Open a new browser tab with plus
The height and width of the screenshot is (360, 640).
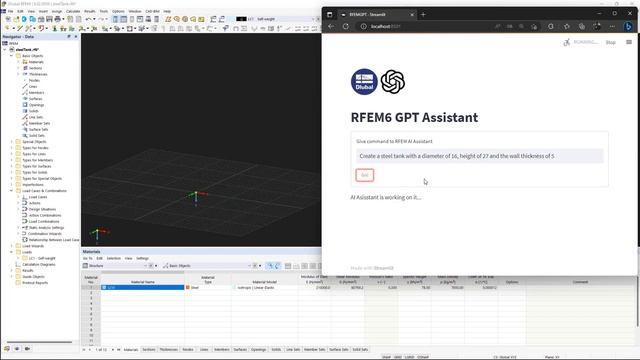(x=423, y=14)
